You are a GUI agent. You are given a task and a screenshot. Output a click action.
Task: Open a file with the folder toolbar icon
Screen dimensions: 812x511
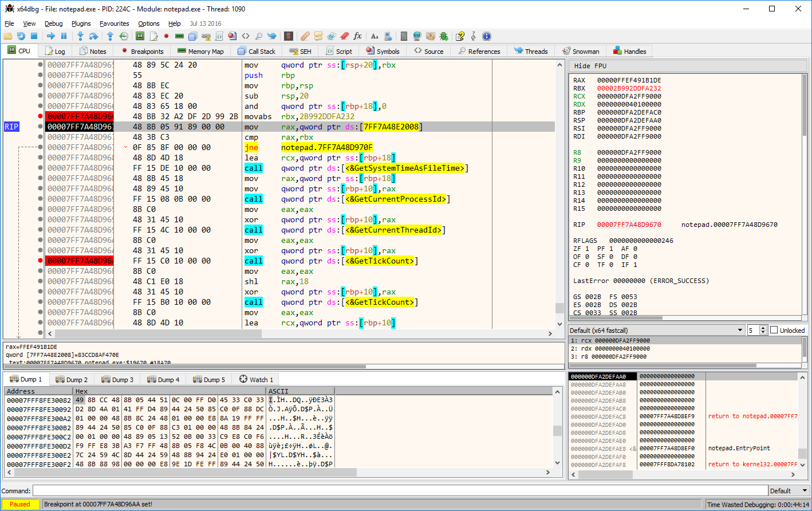(8, 36)
